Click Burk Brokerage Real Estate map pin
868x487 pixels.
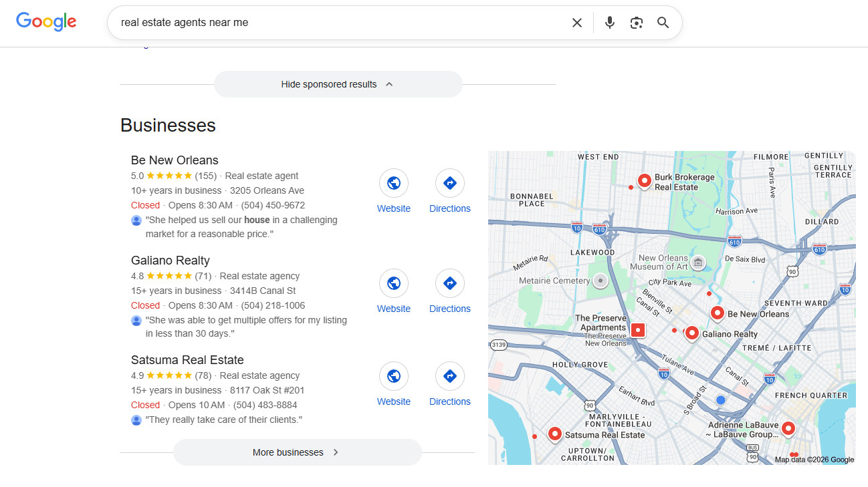[644, 180]
